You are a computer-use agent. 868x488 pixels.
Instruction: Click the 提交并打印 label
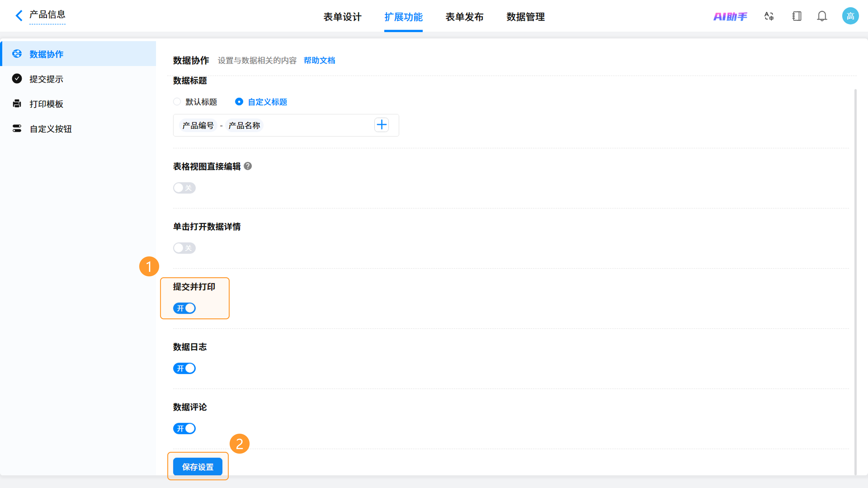(194, 287)
